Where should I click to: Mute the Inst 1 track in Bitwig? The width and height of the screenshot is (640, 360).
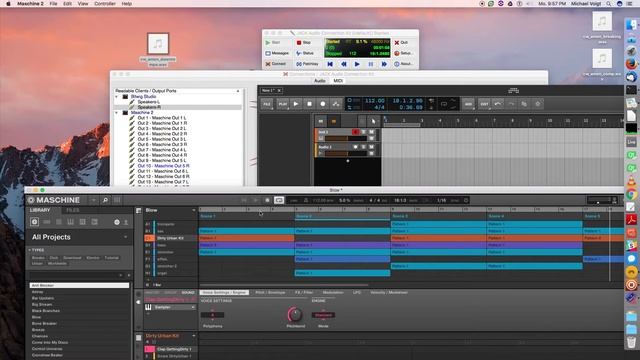coord(371,132)
